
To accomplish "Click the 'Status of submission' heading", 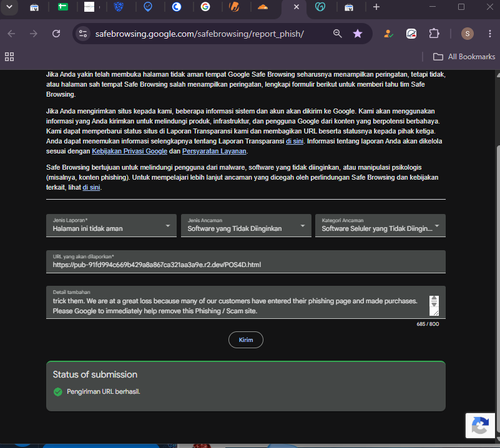I will click(x=95, y=375).
